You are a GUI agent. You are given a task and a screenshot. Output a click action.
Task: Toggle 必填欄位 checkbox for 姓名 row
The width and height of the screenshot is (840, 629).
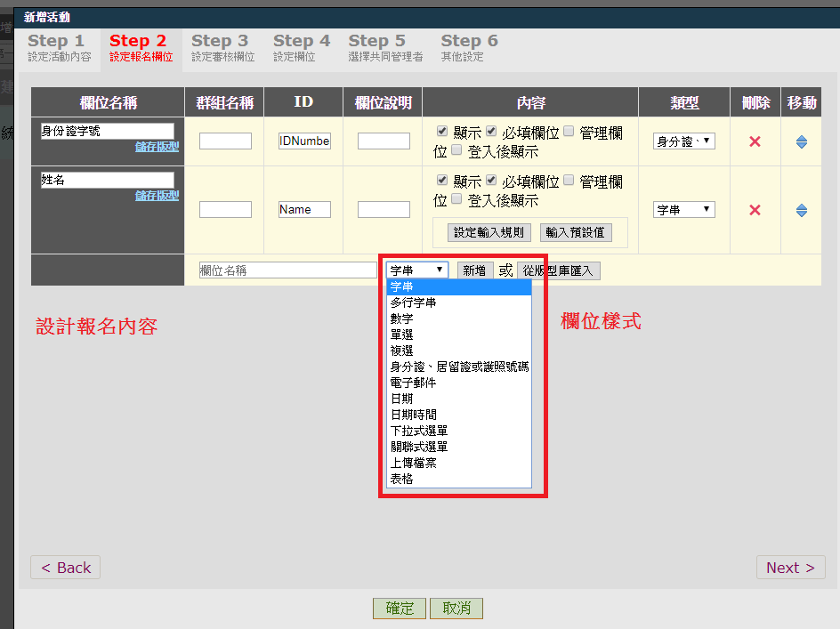coord(490,181)
